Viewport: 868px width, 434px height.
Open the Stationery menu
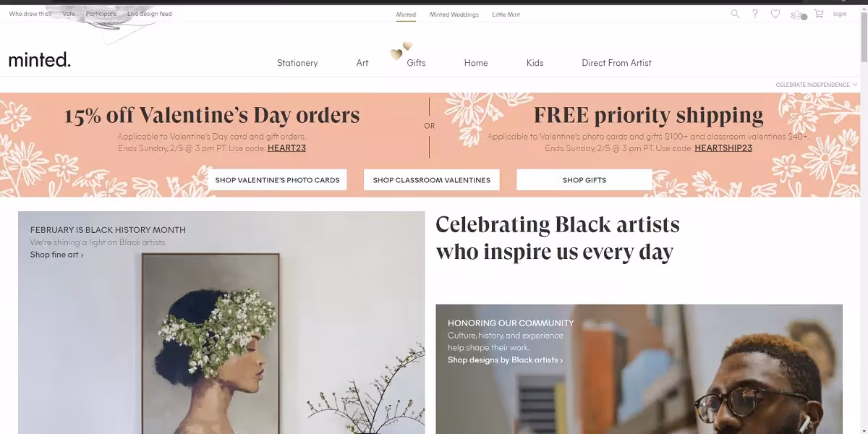coord(297,63)
